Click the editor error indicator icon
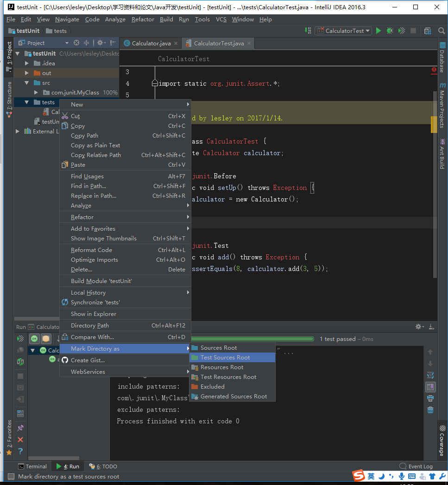 click(434, 70)
